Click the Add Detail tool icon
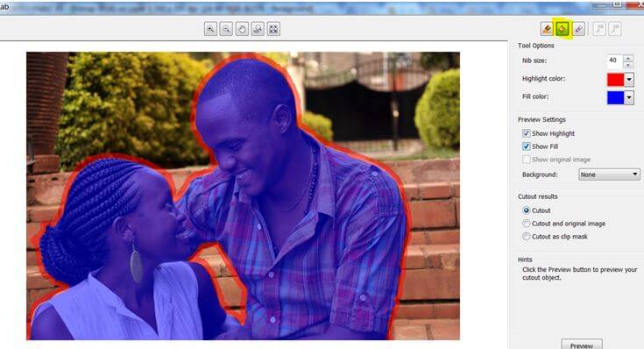 click(599, 29)
